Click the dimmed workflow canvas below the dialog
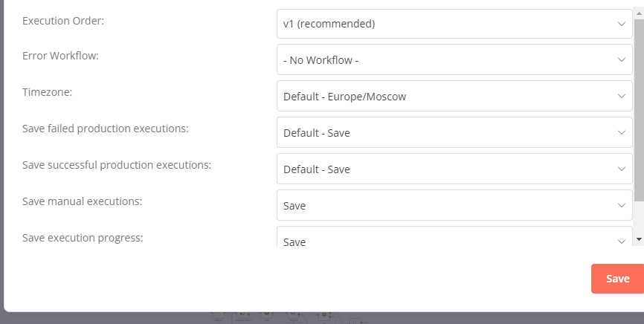The height and width of the screenshot is (324, 644). pos(288,318)
